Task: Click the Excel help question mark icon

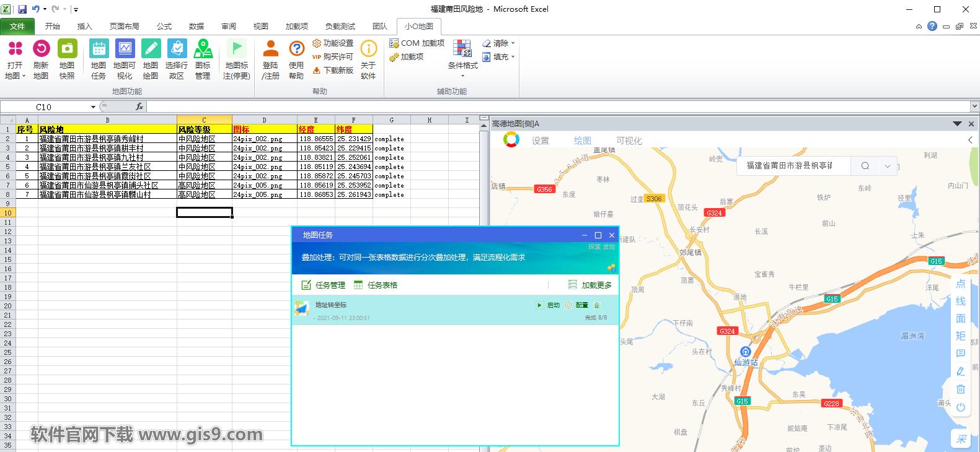Action: click(x=932, y=27)
